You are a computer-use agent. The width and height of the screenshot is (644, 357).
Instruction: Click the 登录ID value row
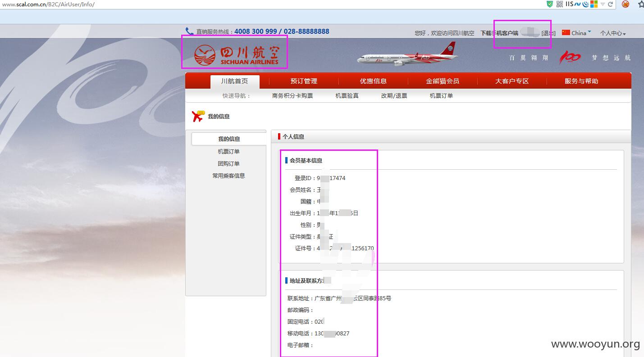[x=320, y=178]
